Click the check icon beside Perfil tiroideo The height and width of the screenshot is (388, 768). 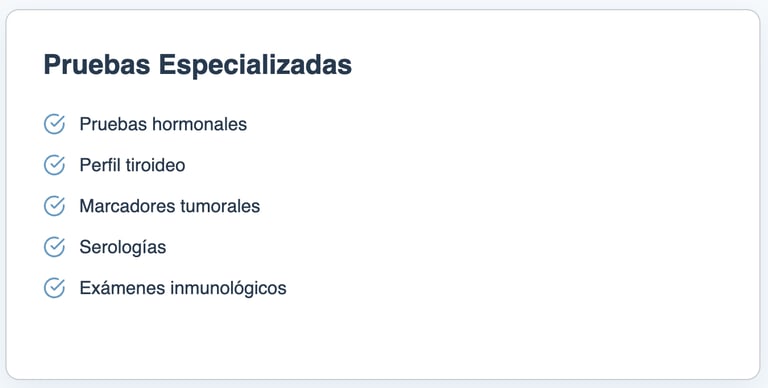(54, 165)
